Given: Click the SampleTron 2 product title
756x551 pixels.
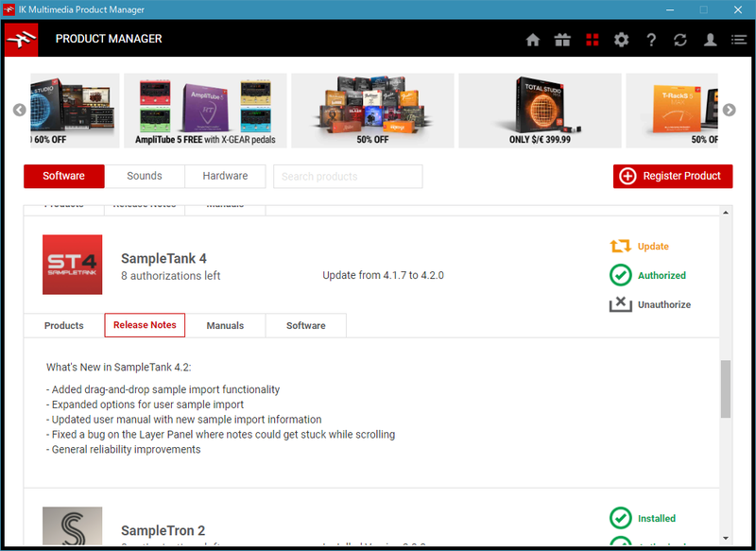Looking at the screenshot, I should tap(163, 530).
